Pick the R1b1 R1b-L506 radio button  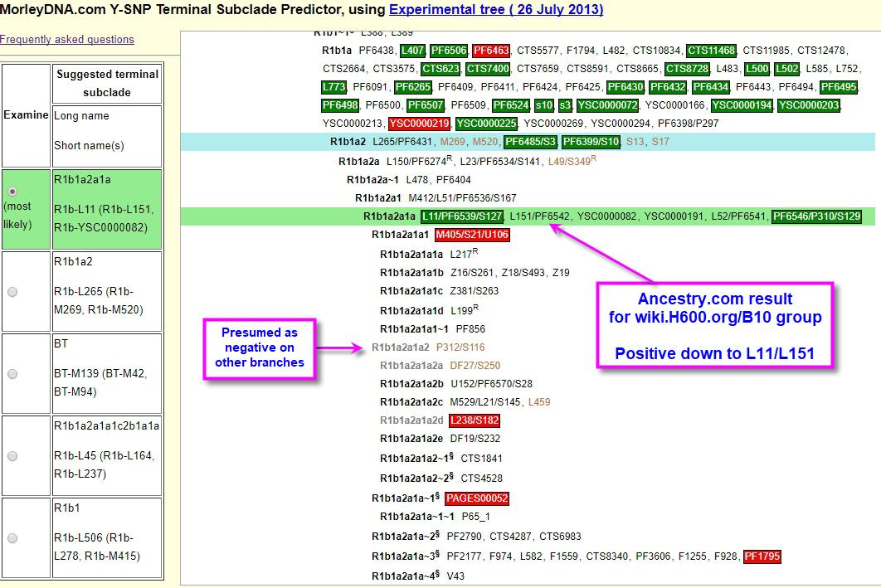(12, 537)
